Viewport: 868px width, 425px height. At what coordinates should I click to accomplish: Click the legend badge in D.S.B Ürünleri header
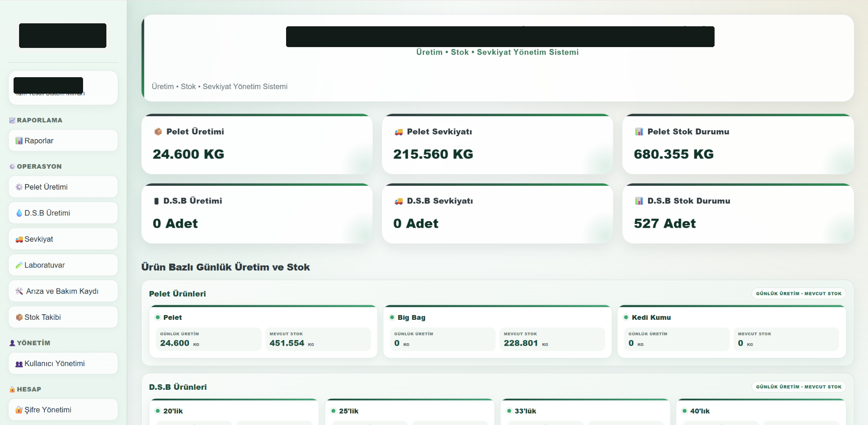point(799,387)
